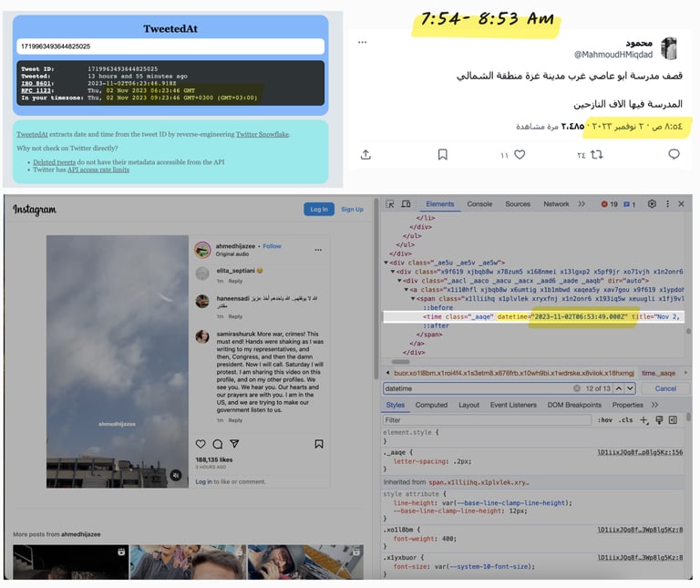Click the Instagram share paper-plane icon
The height and width of the screenshot is (588, 700).
click(234, 444)
